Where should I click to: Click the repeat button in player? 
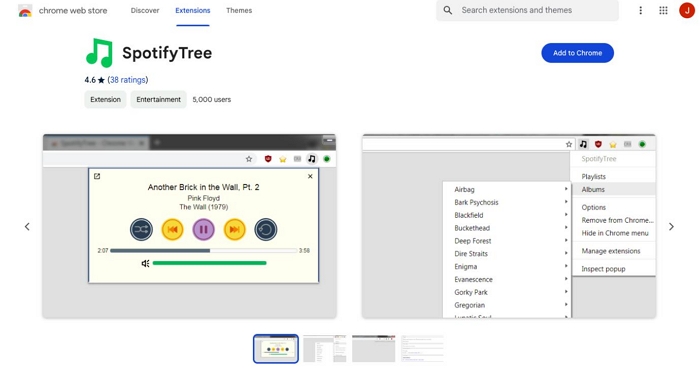266,230
